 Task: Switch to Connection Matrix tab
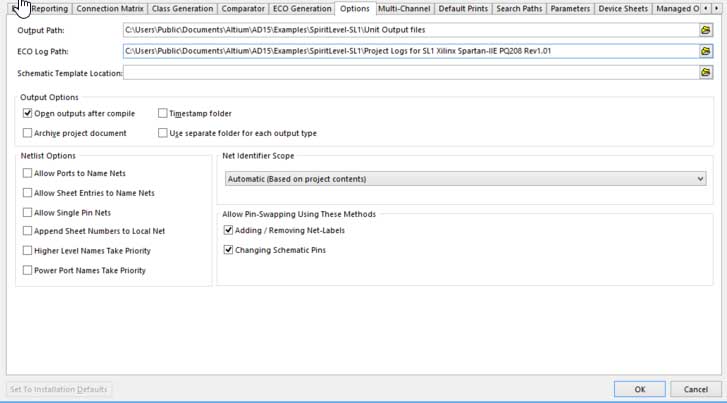pyautogui.click(x=110, y=9)
